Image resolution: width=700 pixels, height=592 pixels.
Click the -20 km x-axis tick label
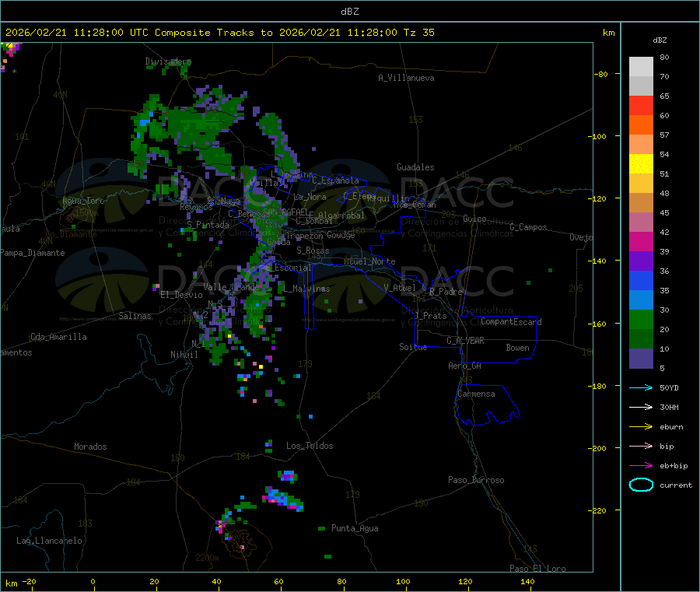click(29, 581)
